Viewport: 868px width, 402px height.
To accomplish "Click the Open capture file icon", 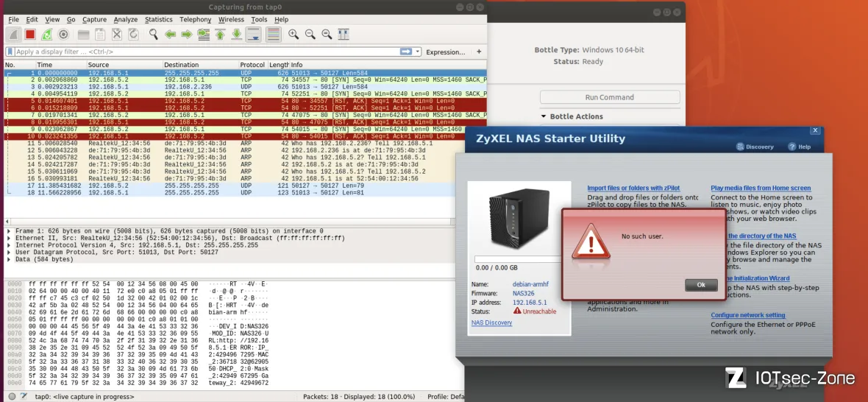I will click(84, 35).
